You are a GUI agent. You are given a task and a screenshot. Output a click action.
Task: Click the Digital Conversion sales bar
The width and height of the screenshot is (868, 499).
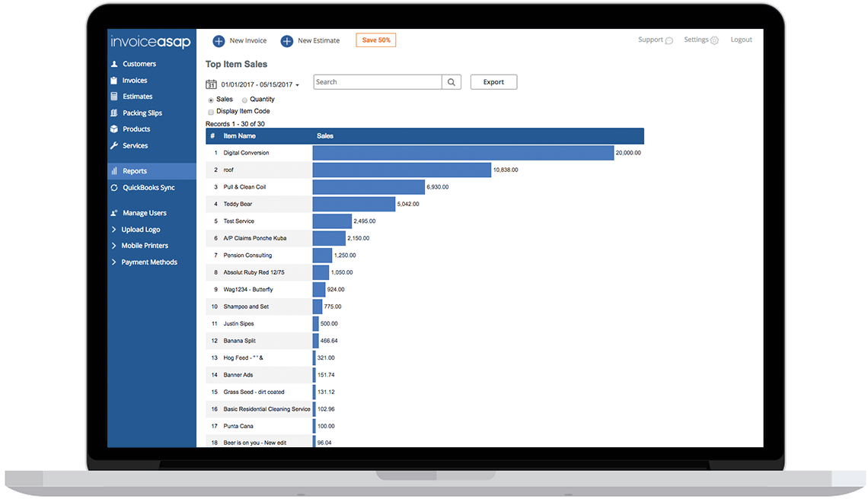coord(464,153)
